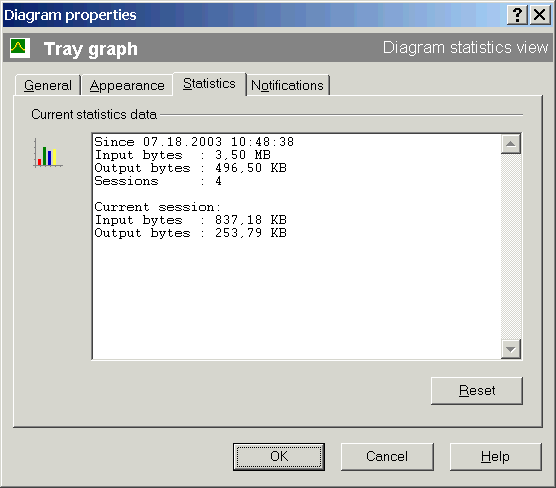Screen dimensions: 556x488
Task: Go to the Notifications tab
Action: coord(287,85)
